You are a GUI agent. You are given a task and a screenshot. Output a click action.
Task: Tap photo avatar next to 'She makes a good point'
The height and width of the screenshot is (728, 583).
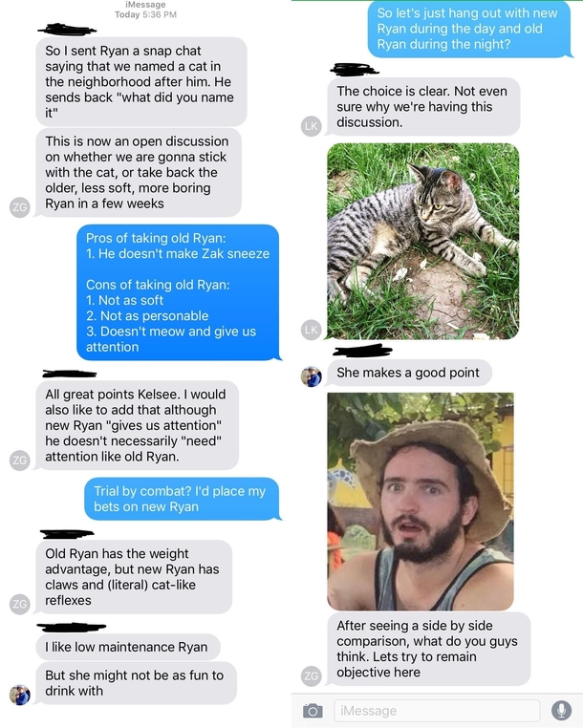[x=312, y=376]
